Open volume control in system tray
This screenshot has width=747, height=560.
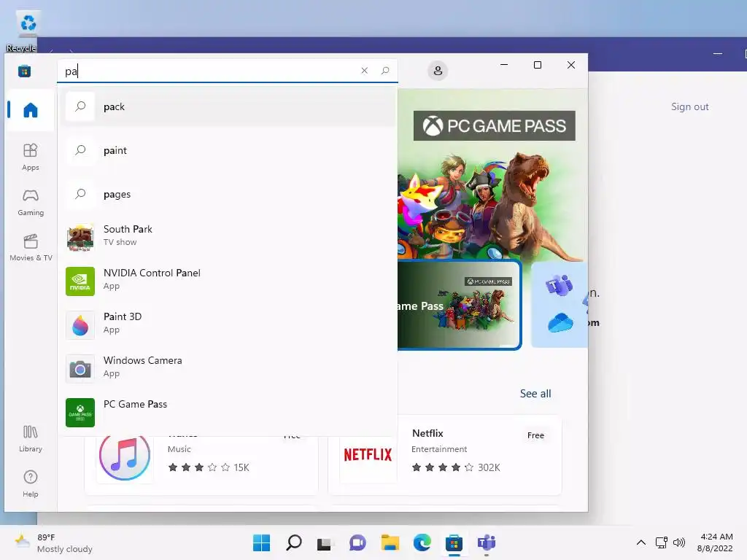pos(679,542)
